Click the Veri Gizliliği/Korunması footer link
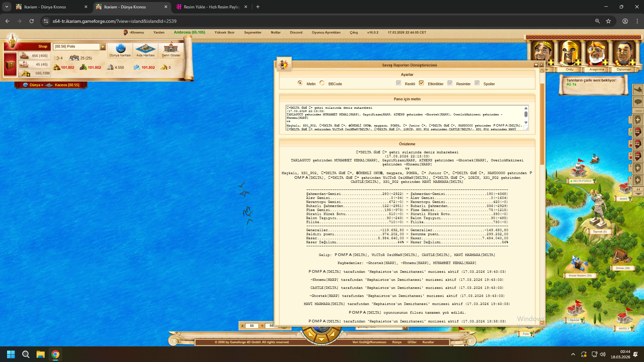This screenshot has height=362, width=644. (x=369, y=342)
